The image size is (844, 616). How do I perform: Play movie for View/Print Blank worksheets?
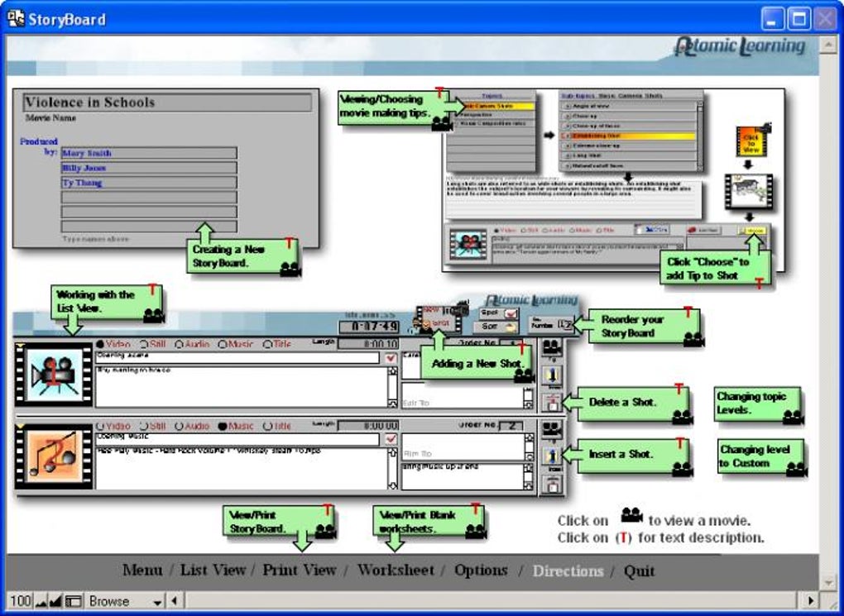[x=476, y=531]
